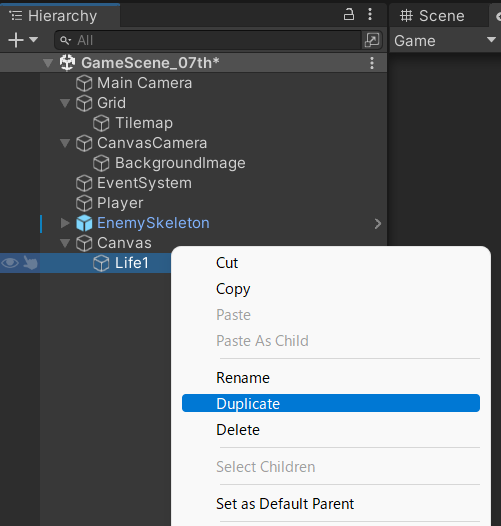Click the Unity scene icon of GameScene_07th

(x=67, y=63)
